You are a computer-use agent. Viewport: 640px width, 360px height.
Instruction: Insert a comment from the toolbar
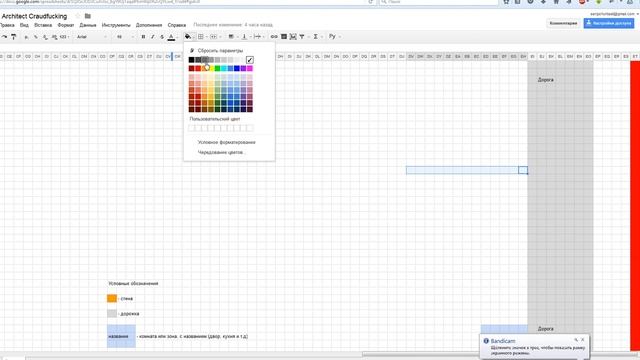click(284, 37)
